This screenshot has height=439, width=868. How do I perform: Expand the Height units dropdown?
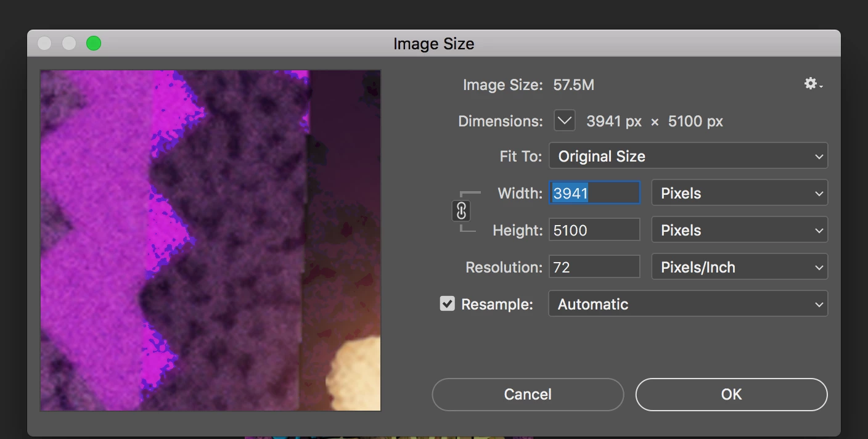point(739,230)
